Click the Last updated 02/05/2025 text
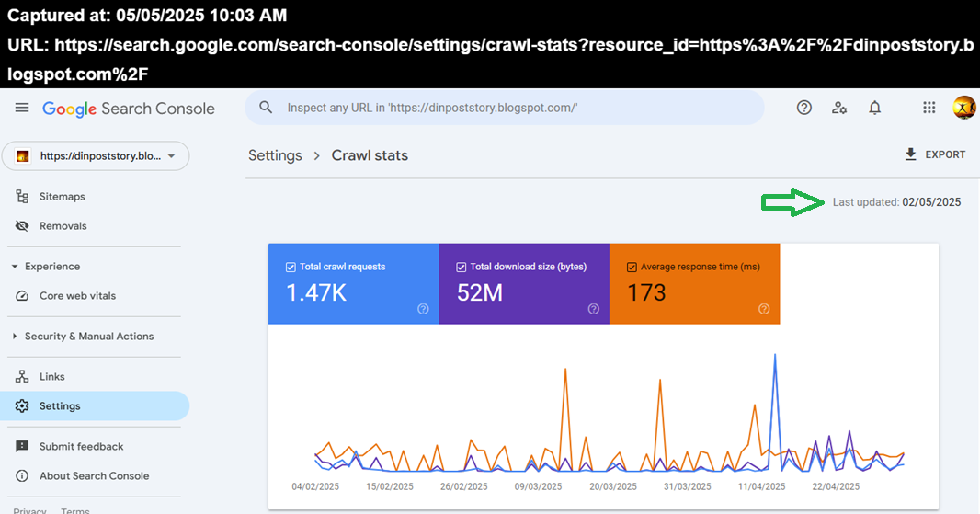 coord(897,202)
